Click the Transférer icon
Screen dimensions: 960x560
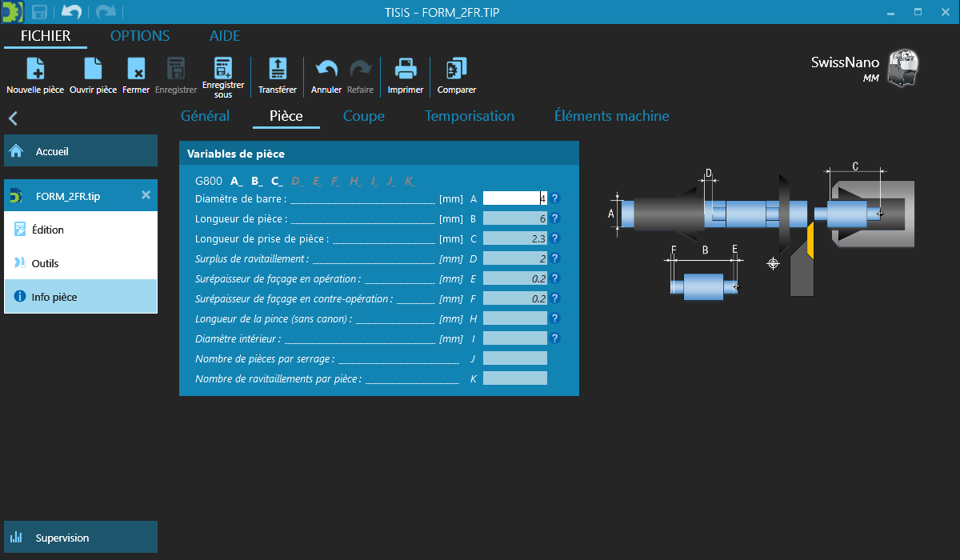[x=278, y=70]
